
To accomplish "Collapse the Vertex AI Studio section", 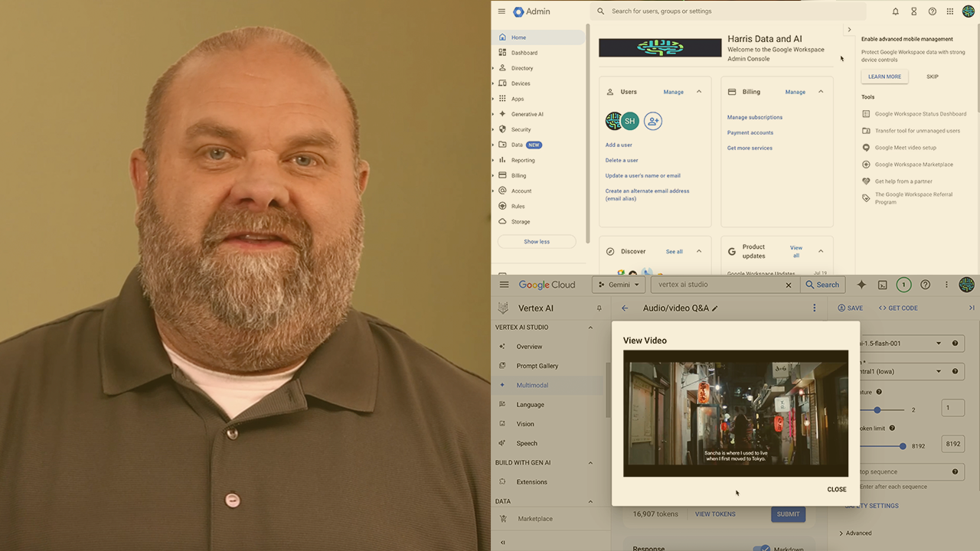I will (x=590, y=328).
